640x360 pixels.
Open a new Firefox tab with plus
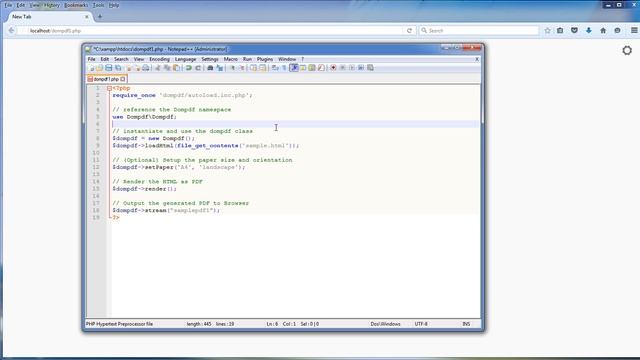(100, 17)
